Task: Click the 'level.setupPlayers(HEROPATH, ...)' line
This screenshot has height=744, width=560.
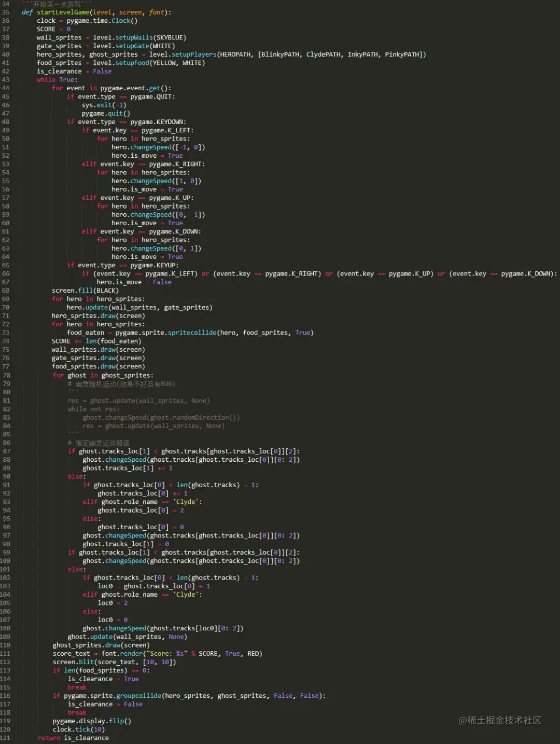Action: (231, 54)
